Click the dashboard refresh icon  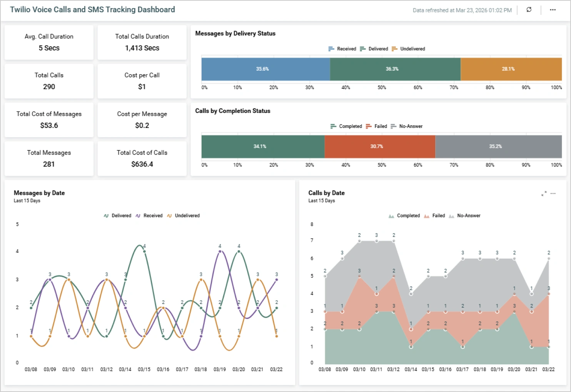pos(529,10)
